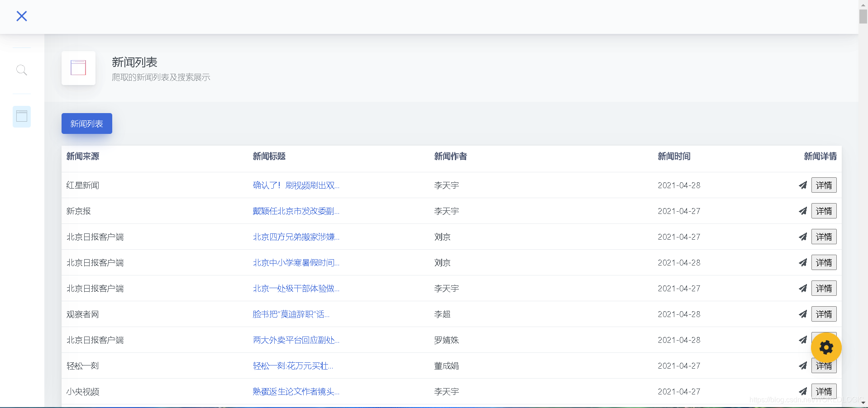Viewport: 868px width, 408px height.
Task: Click the 脸书把"莫迪辞职"话... article link
Action: coord(291,314)
